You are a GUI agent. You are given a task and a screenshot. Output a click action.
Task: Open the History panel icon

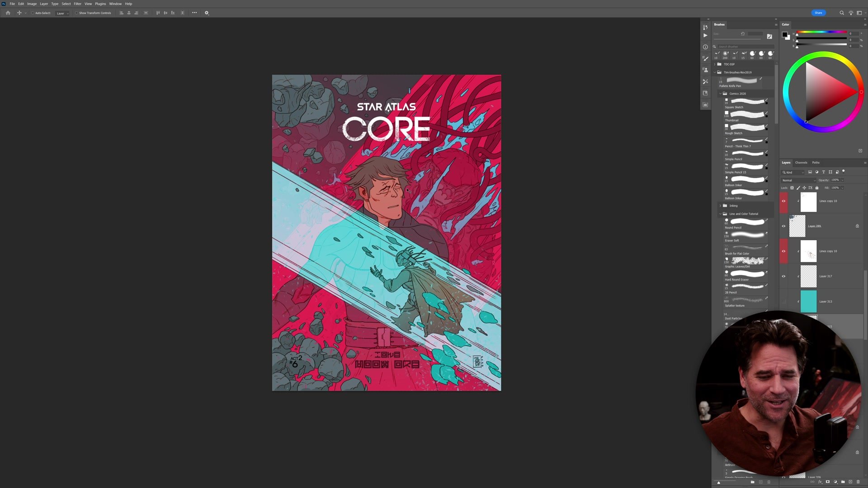point(705,27)
